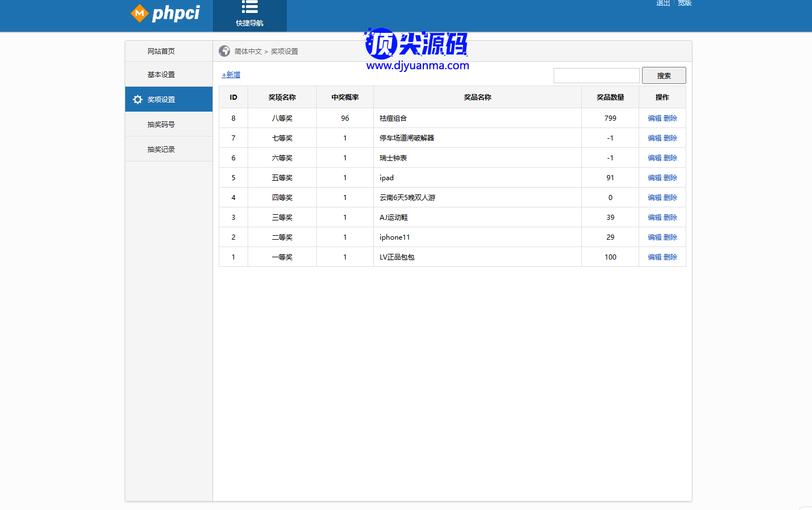Delete the iphone11 prize row
Screen dimensions: 812x510
point(670,237)
